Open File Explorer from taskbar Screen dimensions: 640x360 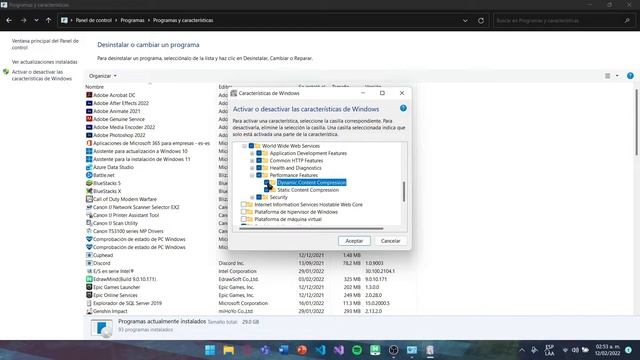229,350
